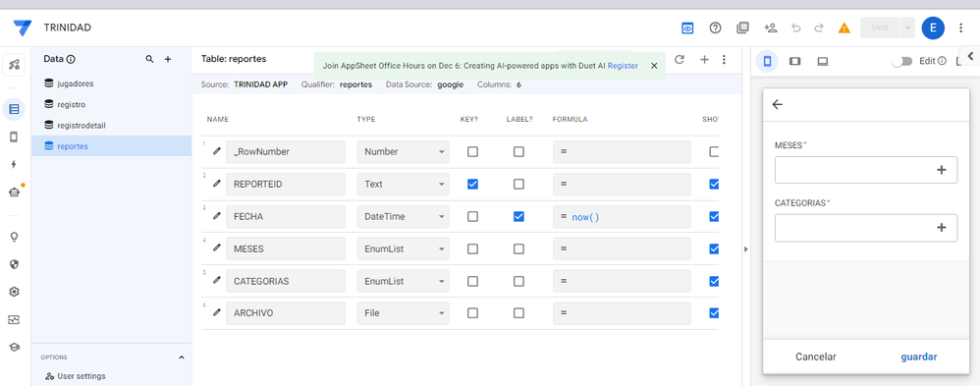This screenshot has height=386, width=980.
Task: Open the Settings gear icon in sidebar
Action: point(14,292)
